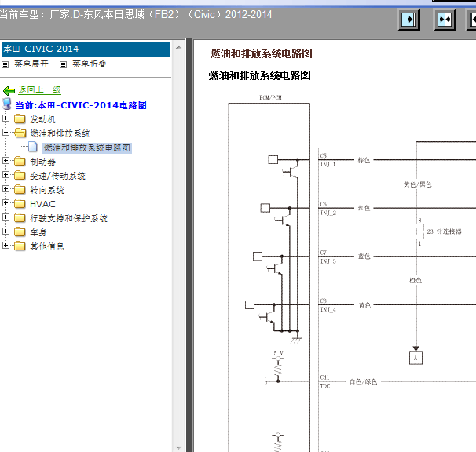This screenshot has width=476, height=452.
Task: Expand the HVAC tree node
Action: 5,202
